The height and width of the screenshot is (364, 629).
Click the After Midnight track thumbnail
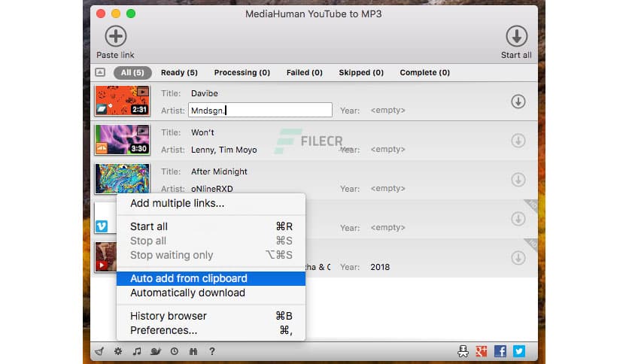pyautogui.click(x=123, y=178)
